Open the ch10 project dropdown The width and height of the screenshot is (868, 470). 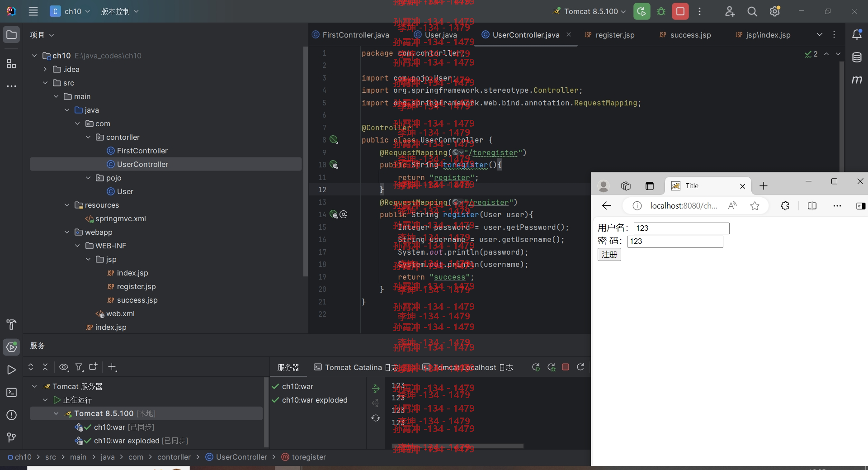[x=70, y=11]
